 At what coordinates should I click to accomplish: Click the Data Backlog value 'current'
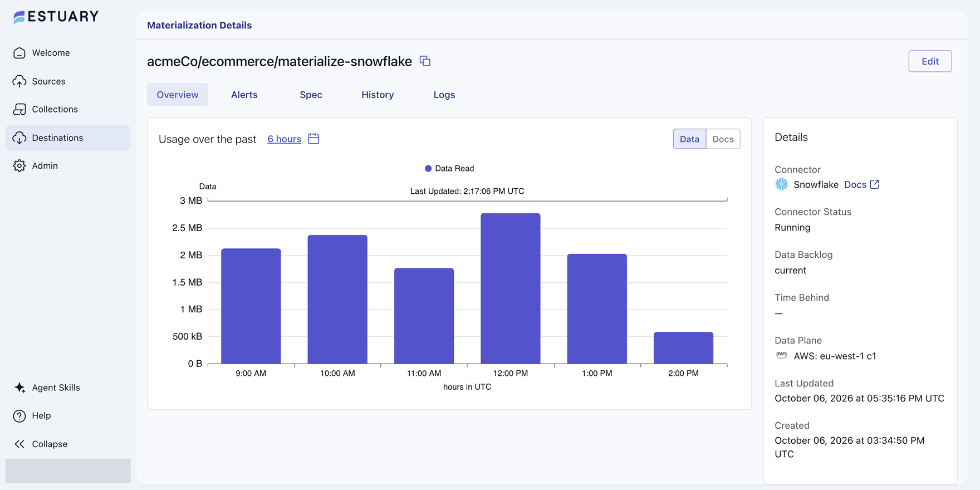pos(790,270)
